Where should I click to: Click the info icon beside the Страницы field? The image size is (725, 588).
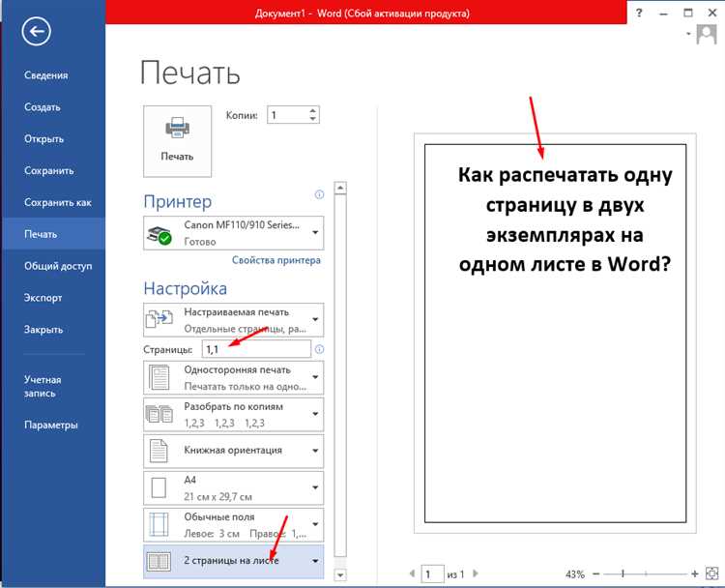(x=319, y=349)
